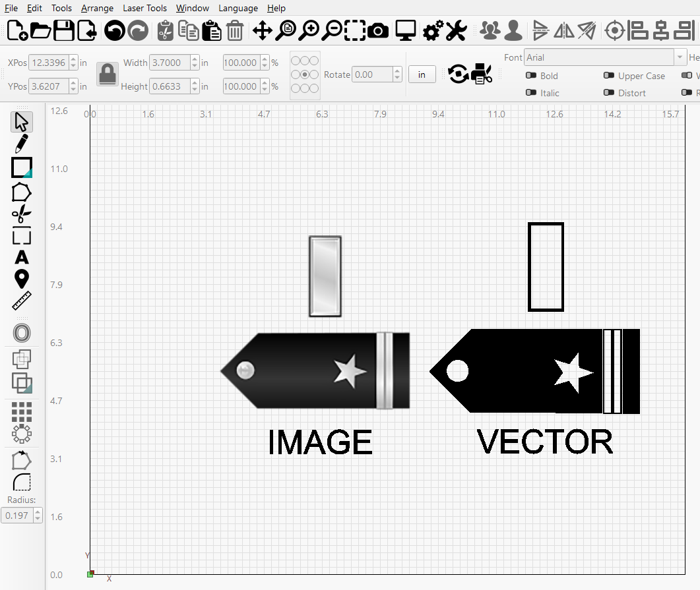
Task: Adjust the Height stepper arrows
Action: click(x=195, y=86)
